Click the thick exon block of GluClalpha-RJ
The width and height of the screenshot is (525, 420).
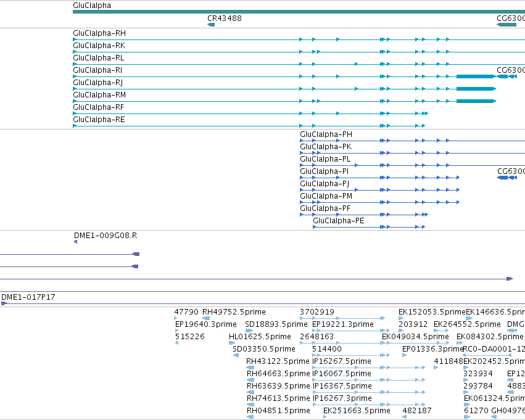[476, 89]
